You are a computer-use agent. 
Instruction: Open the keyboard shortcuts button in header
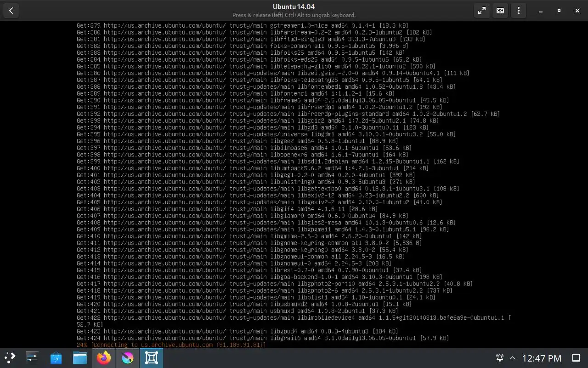[x=500, y=11]
